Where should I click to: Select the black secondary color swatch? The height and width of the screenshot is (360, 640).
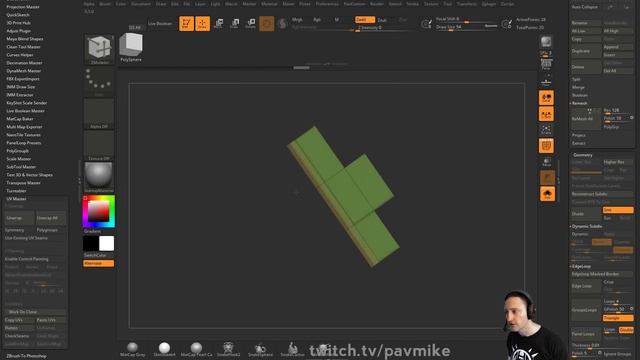91,243
